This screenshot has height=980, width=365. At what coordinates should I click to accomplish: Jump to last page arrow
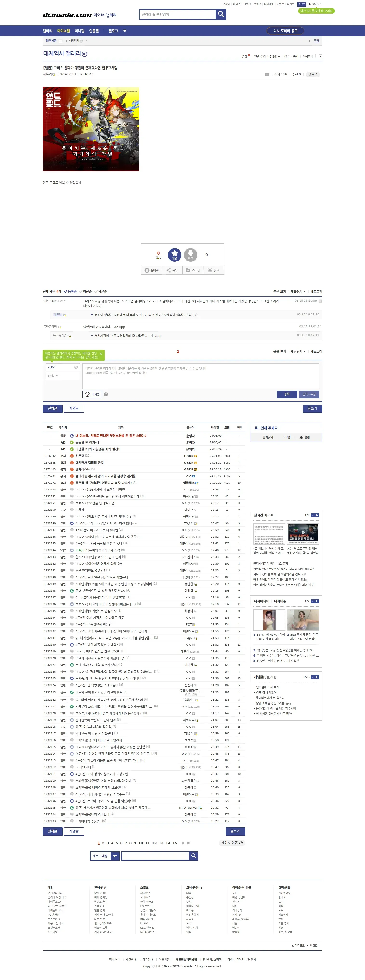tap(189, 843)
